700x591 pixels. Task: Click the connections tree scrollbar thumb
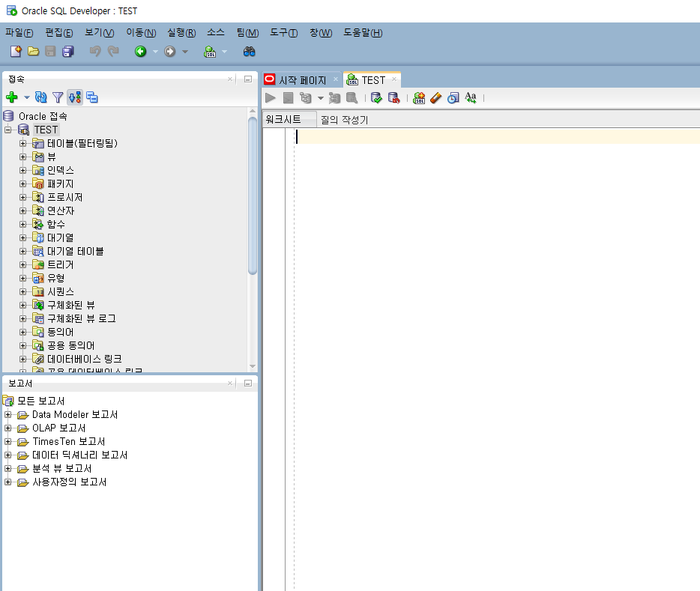pos(253,196)
